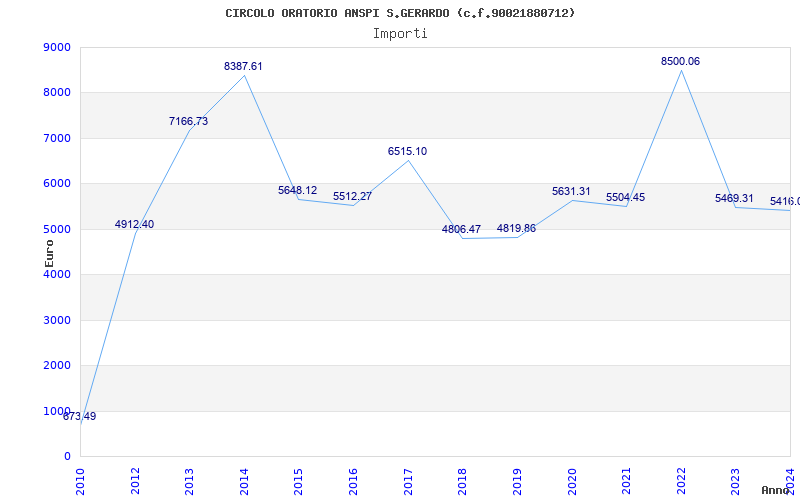Click the 0 y-axis tick label
The image size is (800, 500).
(67, 457)
